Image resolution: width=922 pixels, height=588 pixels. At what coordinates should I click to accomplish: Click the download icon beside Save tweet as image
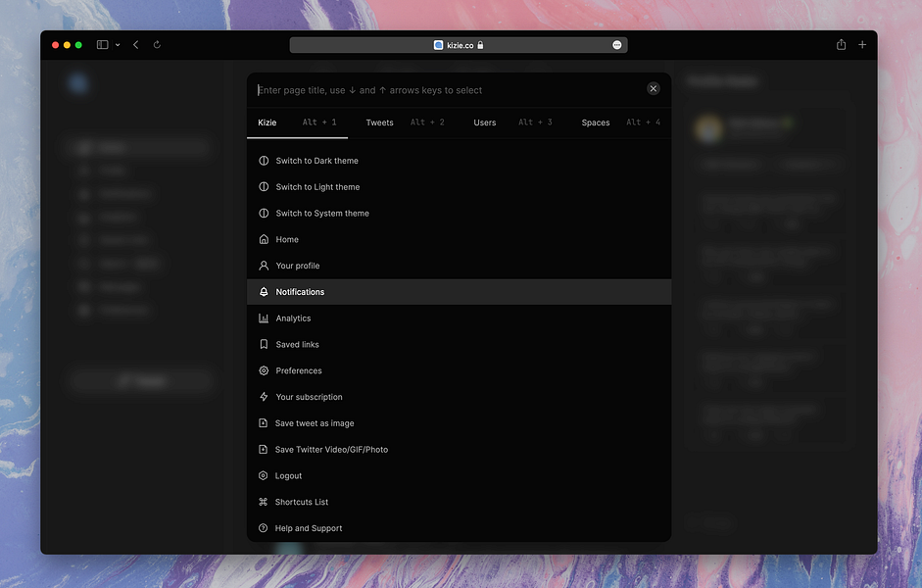(x=264, y=422)
